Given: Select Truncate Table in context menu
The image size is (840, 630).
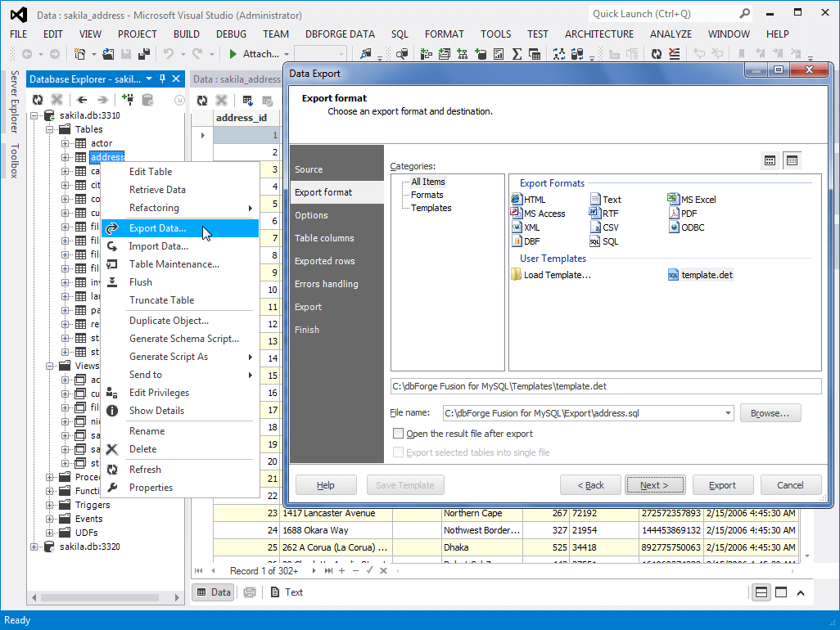Looking at the screenshot, I should tap(161, 299).
